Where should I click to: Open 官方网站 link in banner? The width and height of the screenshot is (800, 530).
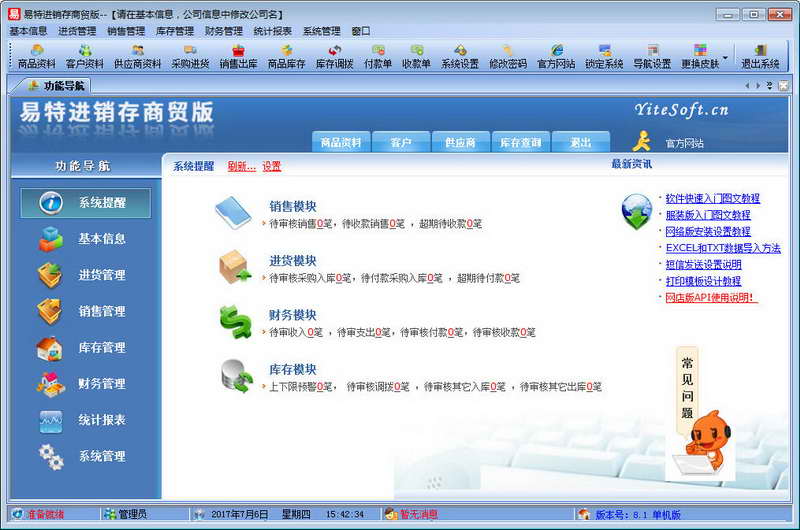(x=684, y=144)
